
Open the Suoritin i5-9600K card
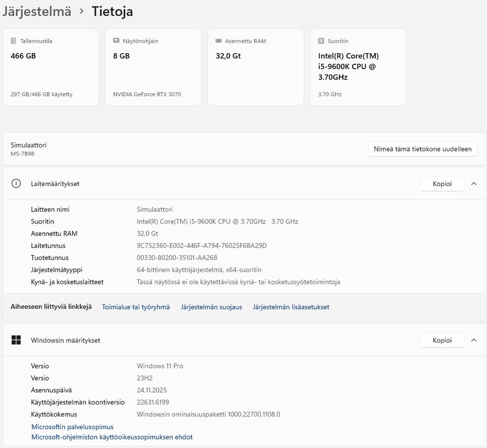[358, 67]
